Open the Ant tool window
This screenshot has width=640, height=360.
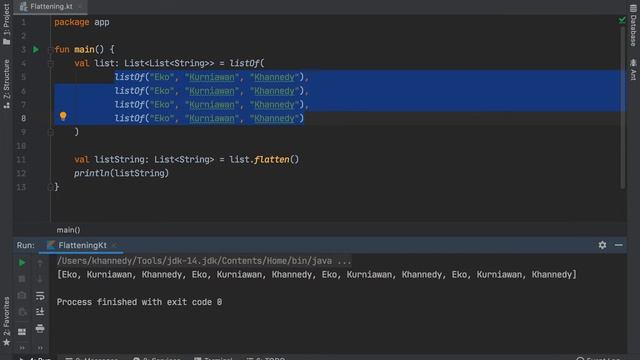[633, 69]
